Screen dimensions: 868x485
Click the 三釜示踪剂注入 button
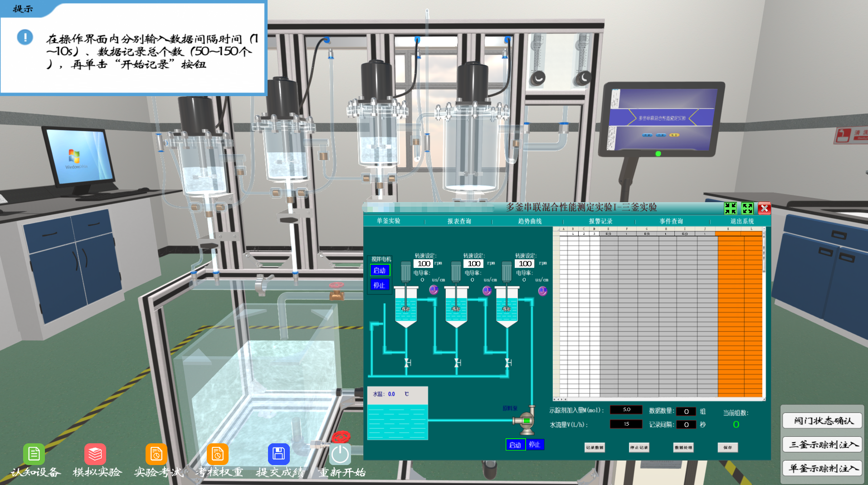(822, 445)
